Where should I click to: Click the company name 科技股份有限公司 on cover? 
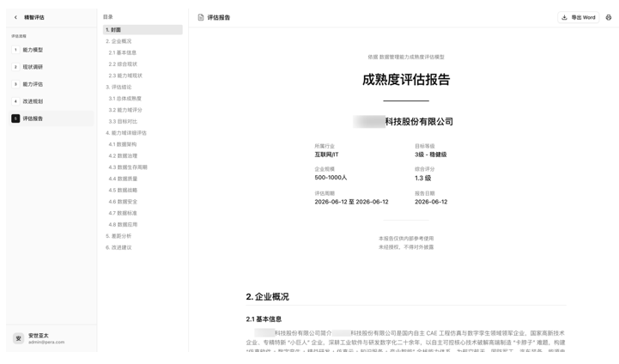(419, 122)
